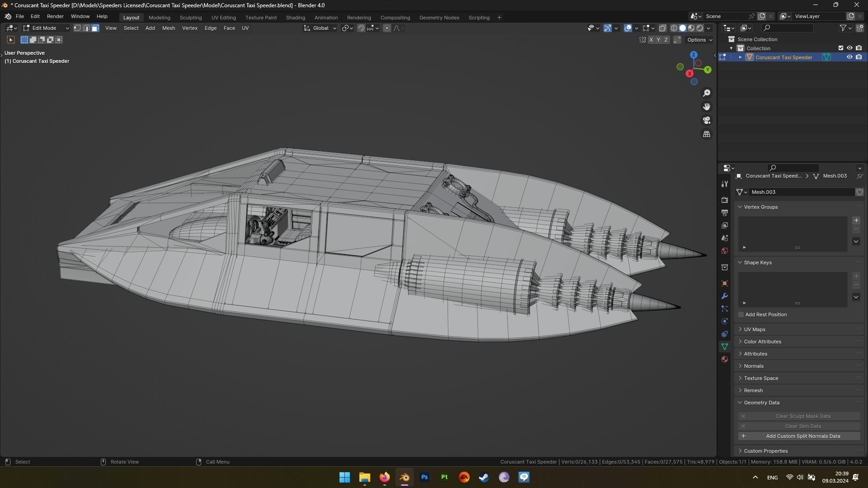Toggle snapping magnet

(x=361, y=28)
